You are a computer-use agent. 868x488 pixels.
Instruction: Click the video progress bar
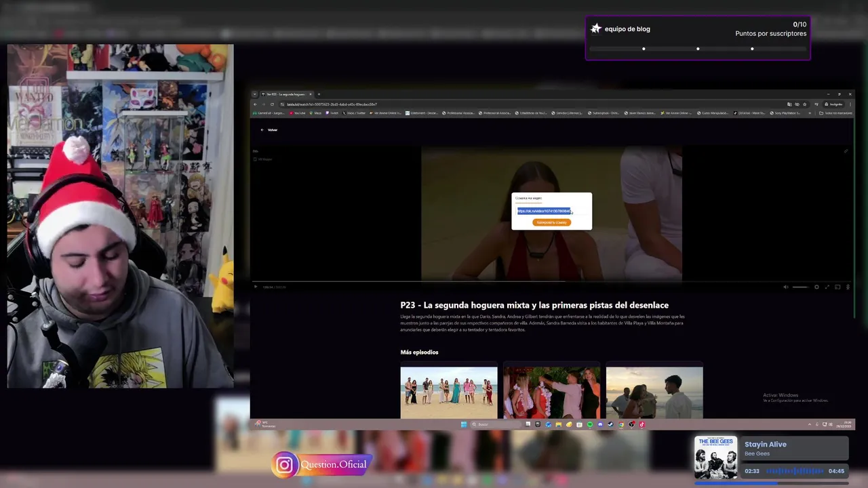[551, 281]
